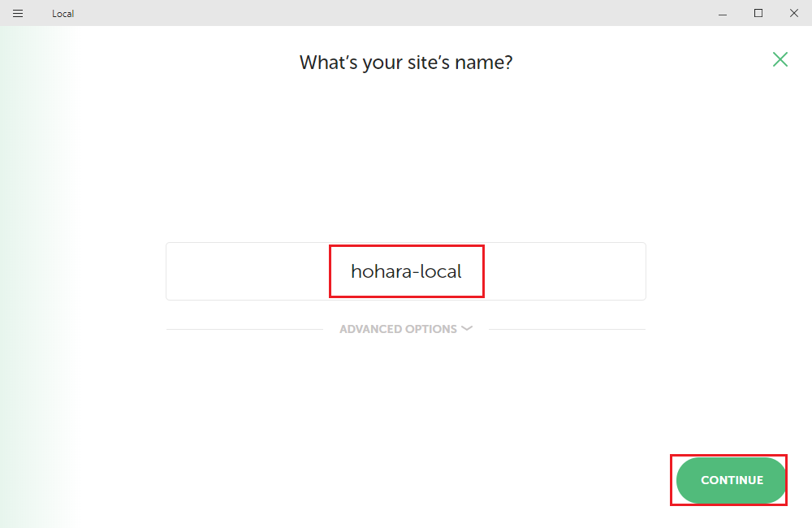
Task: Focus the site name input field
Action: [406, 271]
